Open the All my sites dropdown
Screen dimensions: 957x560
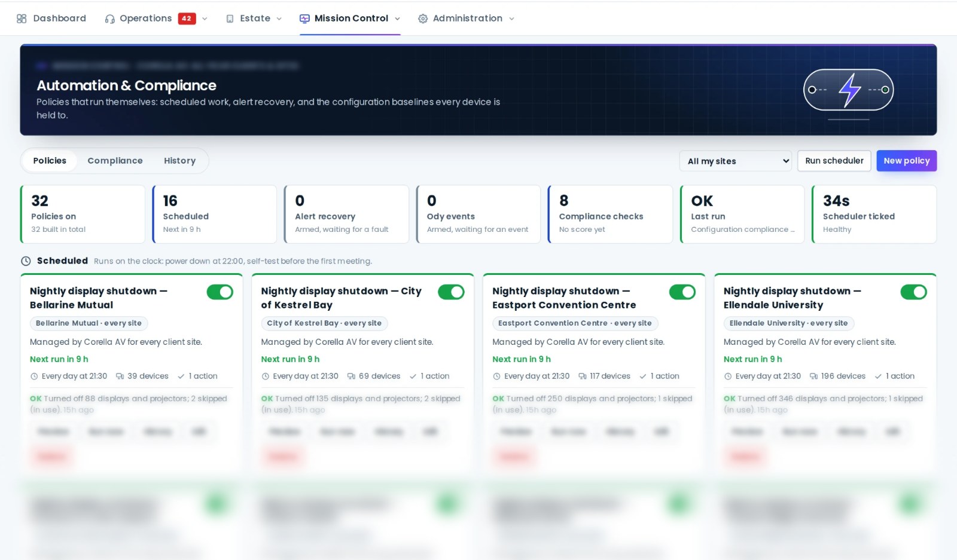pyautogui.click(x=736, y=161)
